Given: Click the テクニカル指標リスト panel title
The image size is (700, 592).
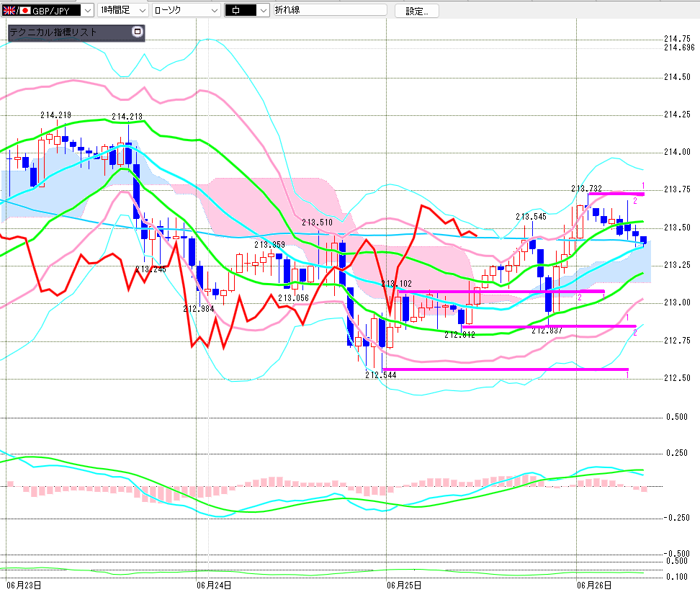Looking at the screenshot, I should 53,32.
